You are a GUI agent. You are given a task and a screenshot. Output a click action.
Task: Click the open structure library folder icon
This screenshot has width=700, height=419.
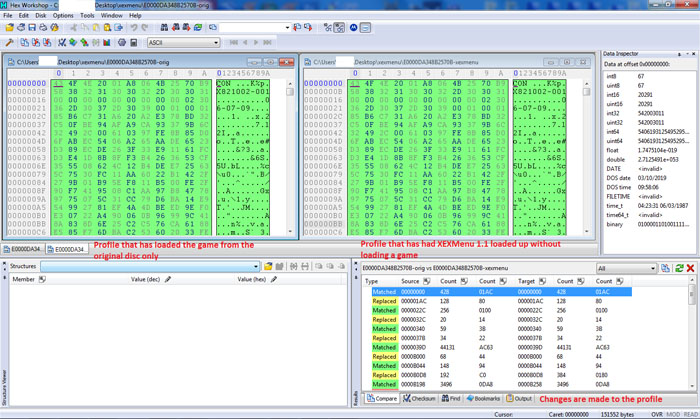pyautogui.click(x=268, y=267)
